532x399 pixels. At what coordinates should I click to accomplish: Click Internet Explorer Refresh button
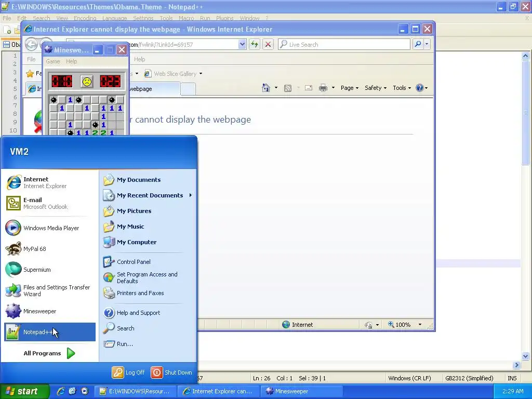(x=255, y=44)
